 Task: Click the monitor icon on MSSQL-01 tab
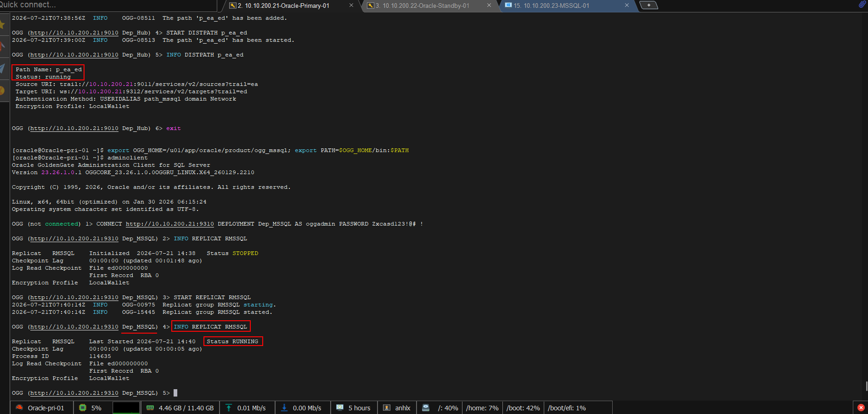508,5
